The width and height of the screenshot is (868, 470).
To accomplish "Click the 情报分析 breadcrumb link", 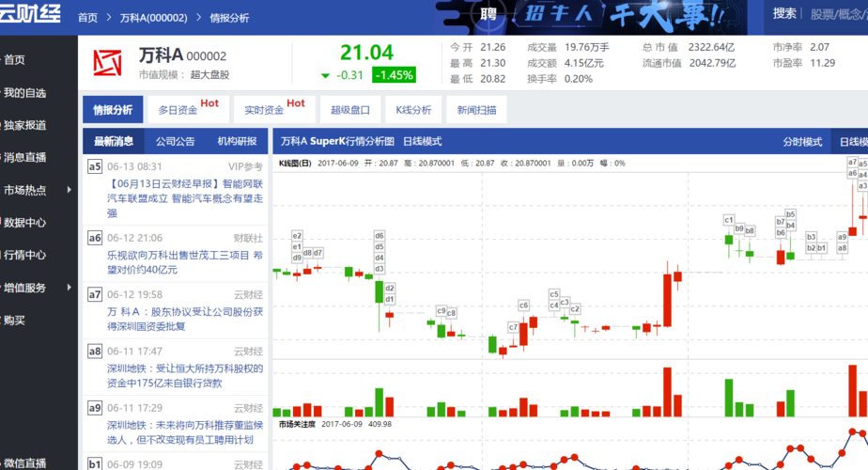I will (x=229, y=18).
